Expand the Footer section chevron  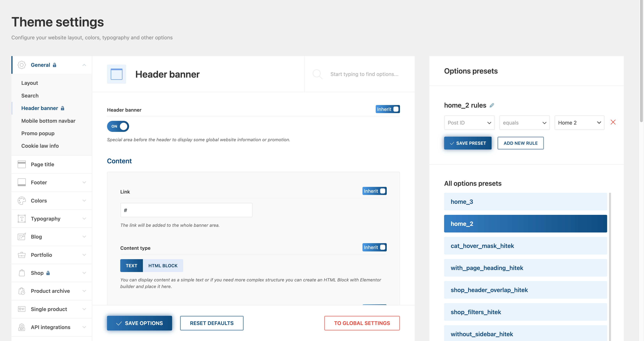coord(84,182)
